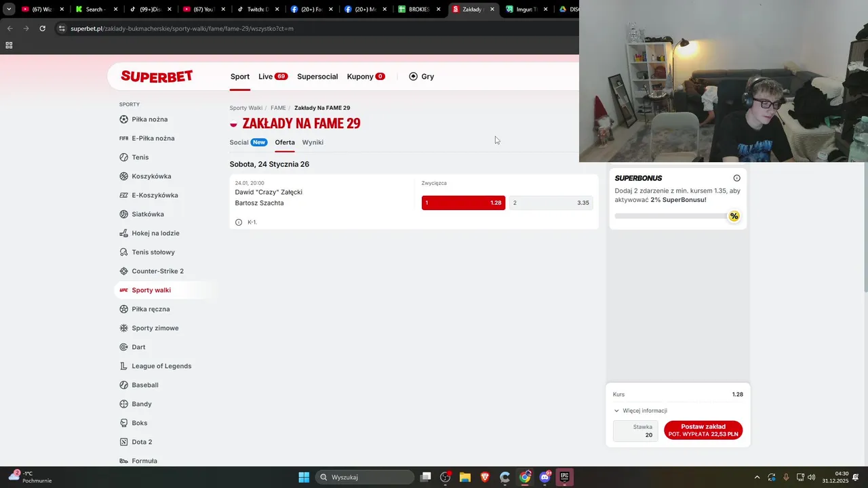Open the Piłka nożna sport category
Viewport: 868px width, 488px height.
point(143,119)
